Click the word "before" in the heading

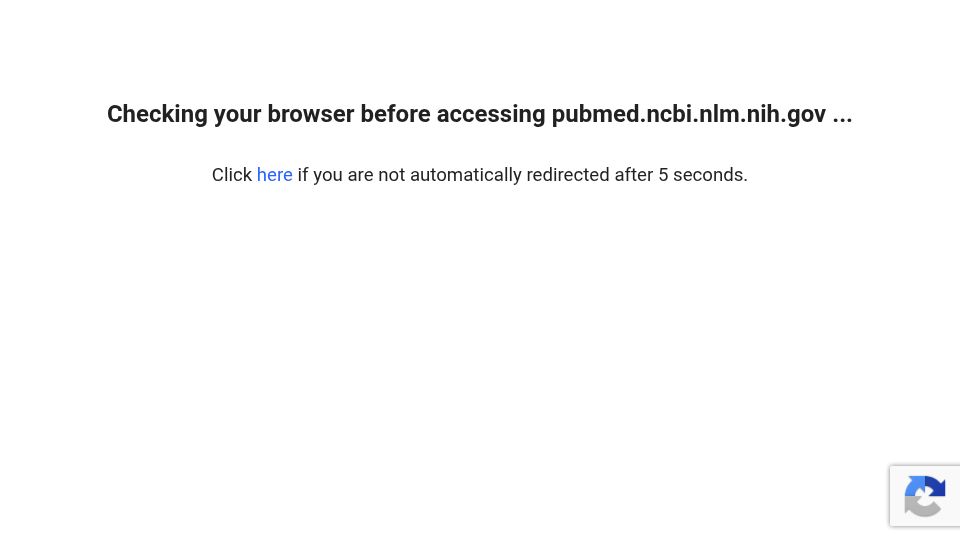tap(395, 114)
